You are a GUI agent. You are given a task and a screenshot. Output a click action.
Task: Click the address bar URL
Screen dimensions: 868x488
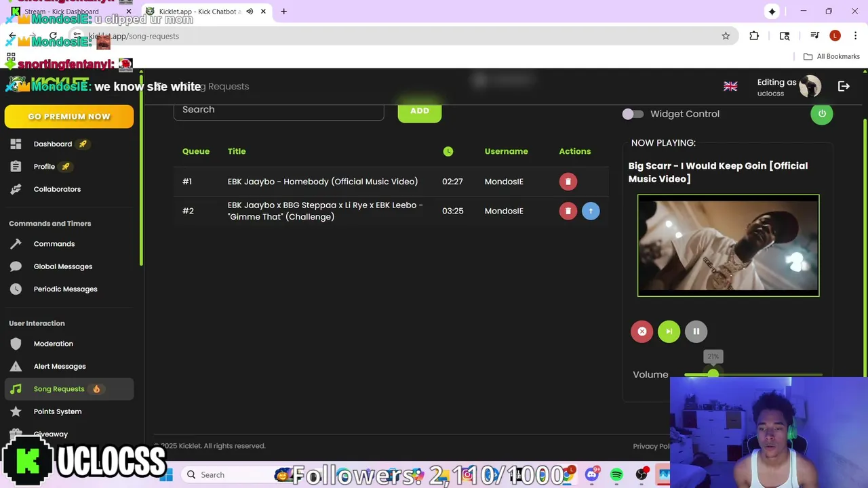[x=134, y=36]
